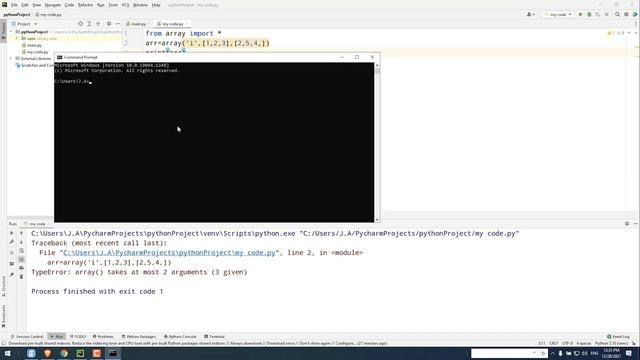Click pin tab icon in Run panel
The width and height of the screenshot is (640, 360).
[x=11, y=275]
